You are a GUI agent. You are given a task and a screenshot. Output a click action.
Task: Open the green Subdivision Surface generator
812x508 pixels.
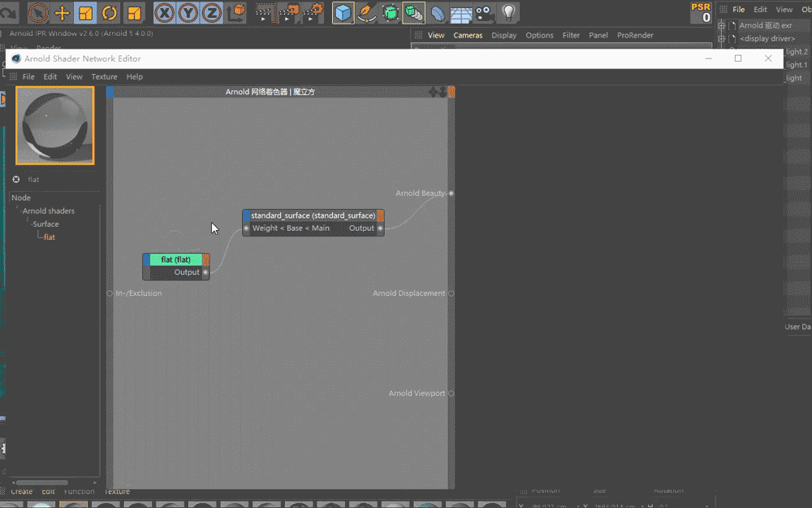pyautogui.click(x=390, y=12)
